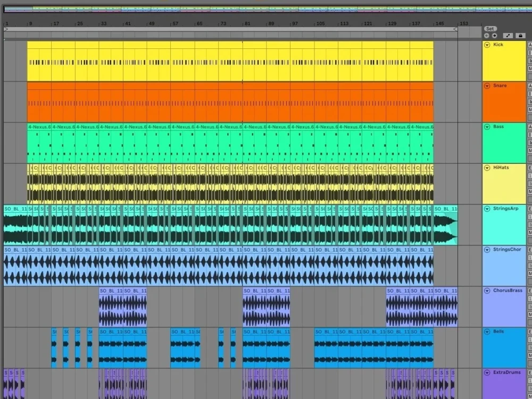Jump to the next locator arrow
The image size is (532, 399).
click(x=494, y=36)
